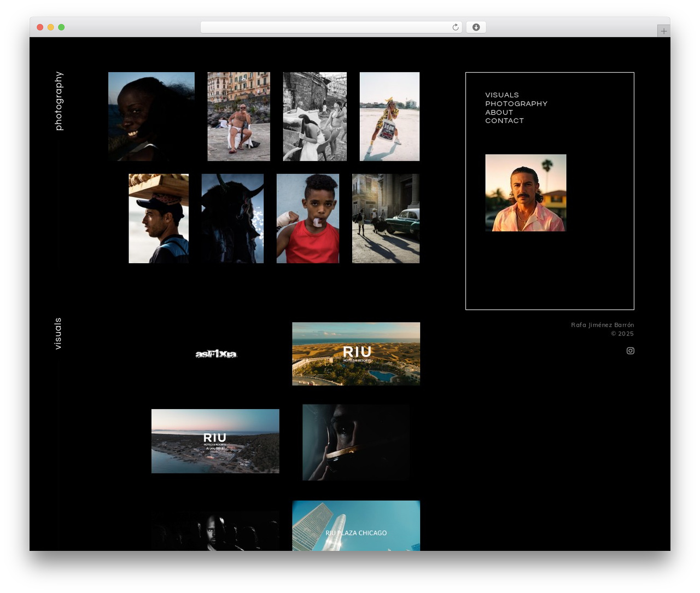Open the smiling woman portrait photo
Viewport: 700px width, 593px height.
coord(151,117)
